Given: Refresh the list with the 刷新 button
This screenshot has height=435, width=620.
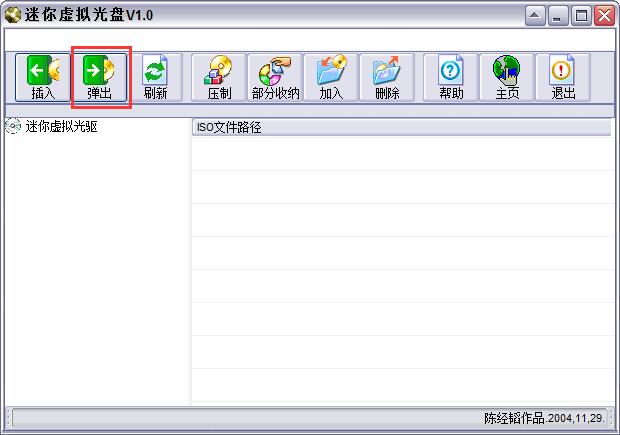Looking at the screenshot, I should [155, 78].
